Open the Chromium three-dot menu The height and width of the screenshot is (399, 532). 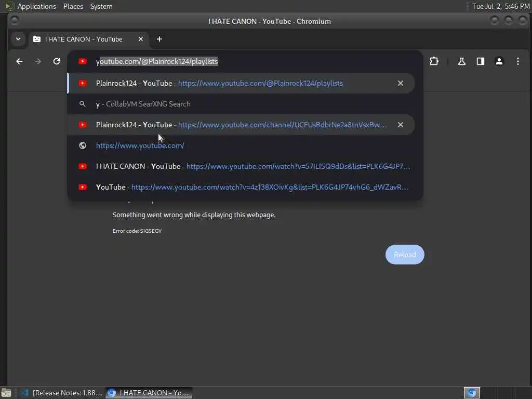click(518, 61)
